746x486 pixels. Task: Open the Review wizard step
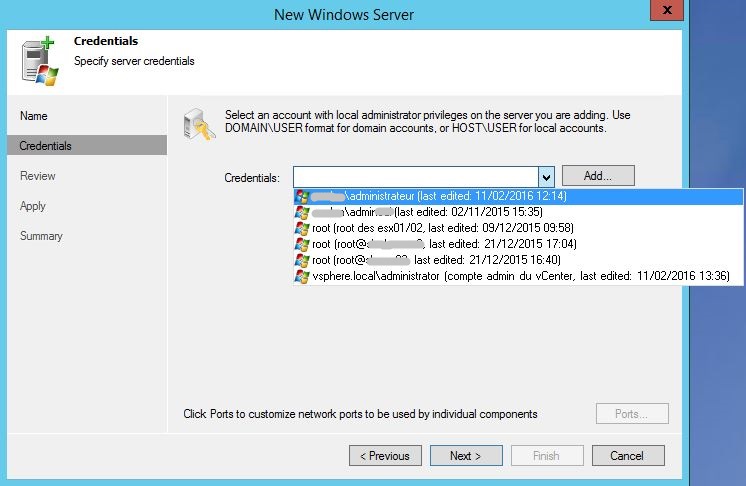point(38,176)
